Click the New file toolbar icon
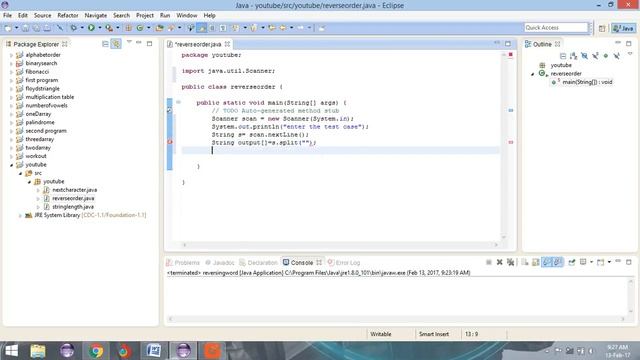The width and height of the screenshot is (640, 360). [x=8, y=28]
